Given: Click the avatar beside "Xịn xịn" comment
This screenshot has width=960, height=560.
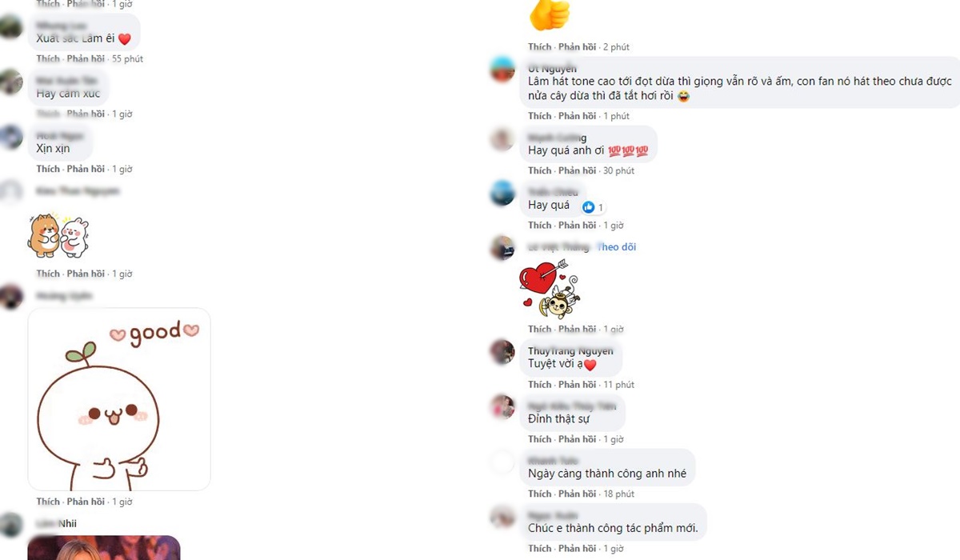Looking at the screenshot, I should tap(11, 137).
